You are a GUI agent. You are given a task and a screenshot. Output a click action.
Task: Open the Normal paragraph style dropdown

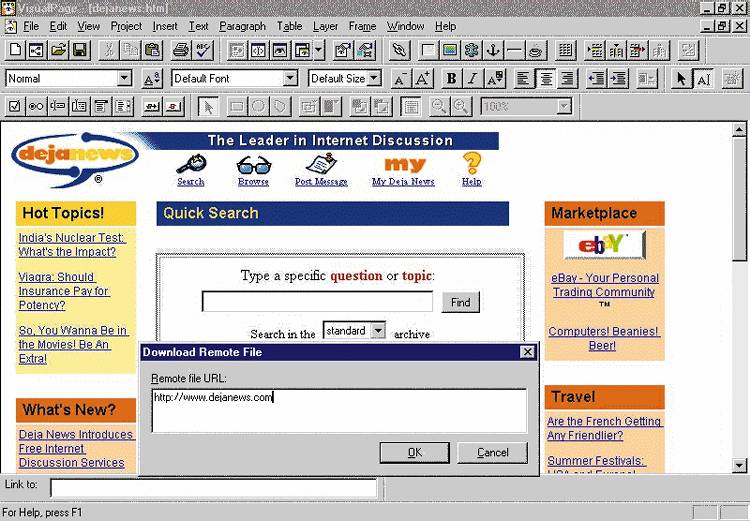[x=124, y=78]
